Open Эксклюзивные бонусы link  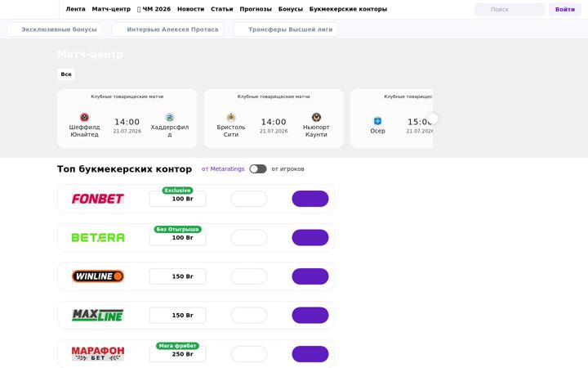point(55,29)
